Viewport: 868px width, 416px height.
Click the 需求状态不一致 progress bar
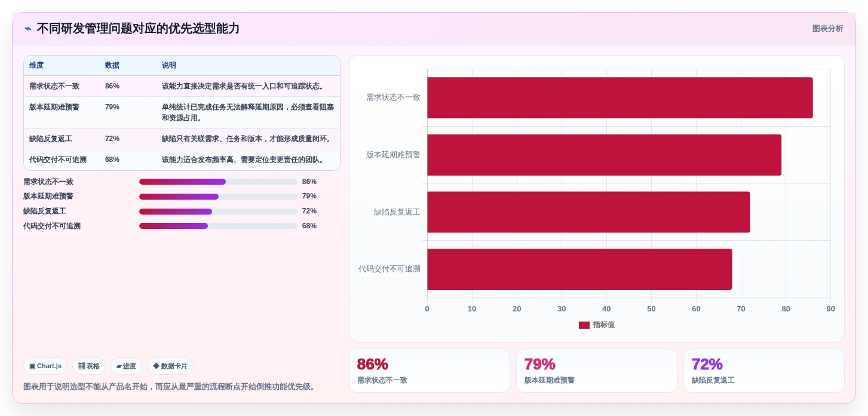(x=218, y=182)
